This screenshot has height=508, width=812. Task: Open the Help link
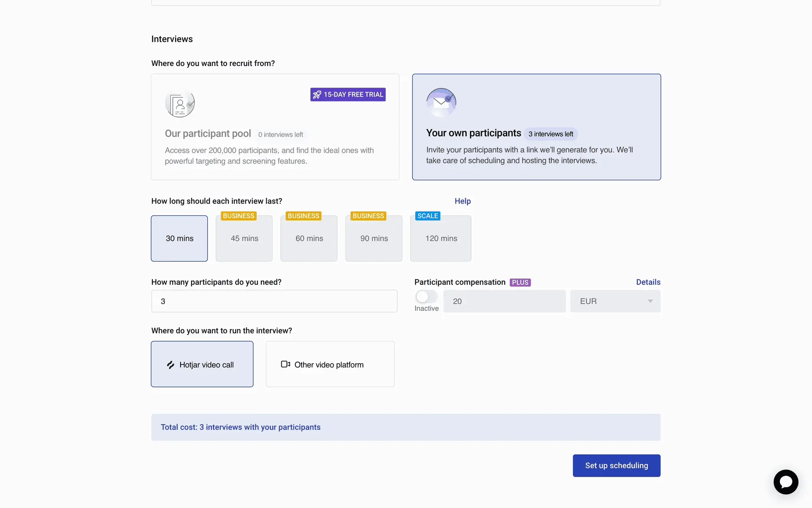click(x=462, y=201)
